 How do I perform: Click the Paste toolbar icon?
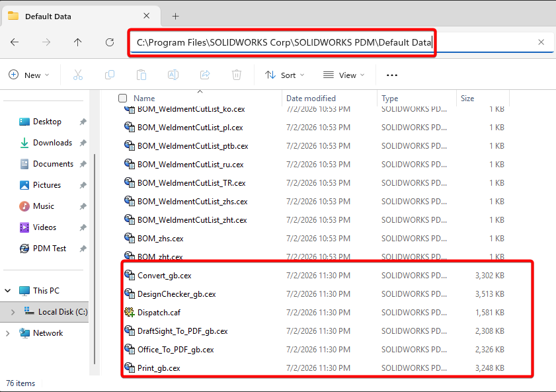click(141, 75)
